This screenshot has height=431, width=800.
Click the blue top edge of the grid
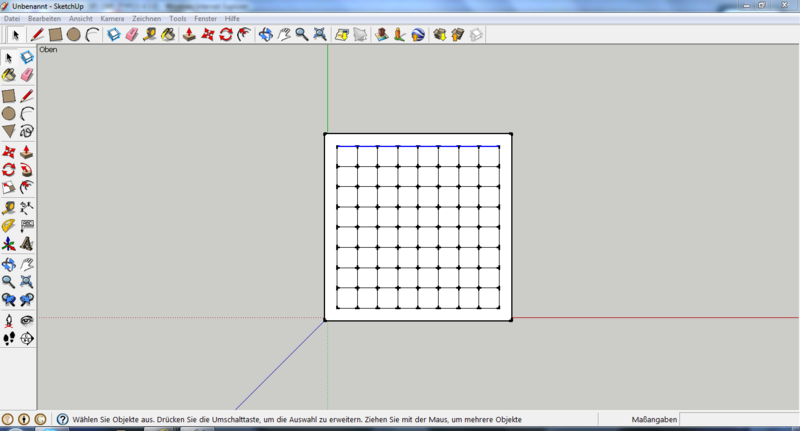[418, 146]
